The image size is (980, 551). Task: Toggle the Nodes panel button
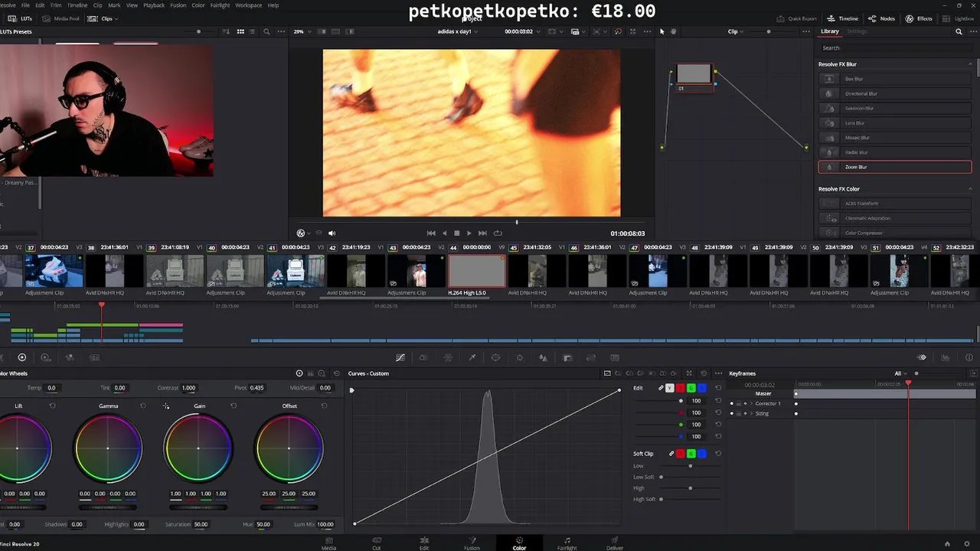coord(882,18)
